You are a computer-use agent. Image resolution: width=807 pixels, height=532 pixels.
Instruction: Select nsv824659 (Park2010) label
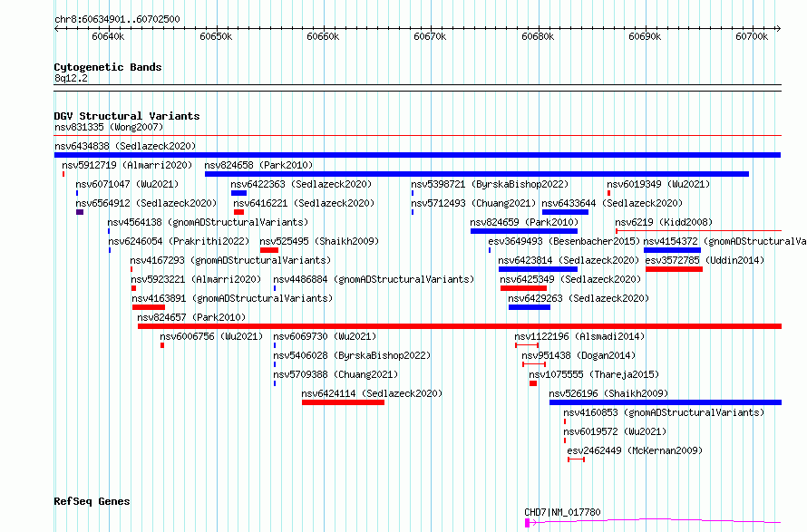(524, 222)
